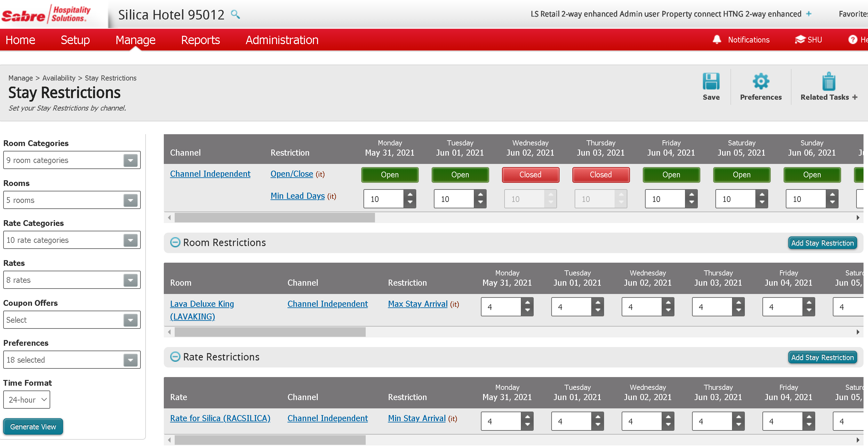Collapse the Room Restrictions section
Image resolution: width=868 pixels, height=448 pixels.
[x=175, y=242]
